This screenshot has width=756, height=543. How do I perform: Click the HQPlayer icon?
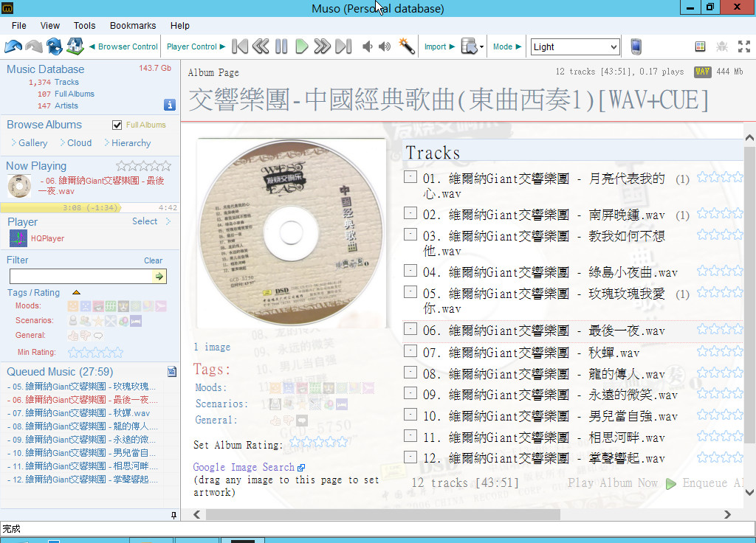coord(18,238)
